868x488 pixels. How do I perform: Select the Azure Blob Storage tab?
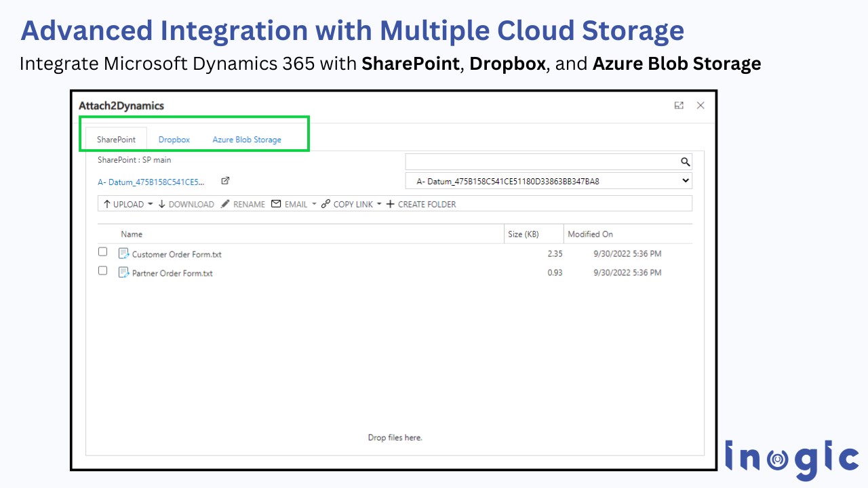(x=247, y=140)
